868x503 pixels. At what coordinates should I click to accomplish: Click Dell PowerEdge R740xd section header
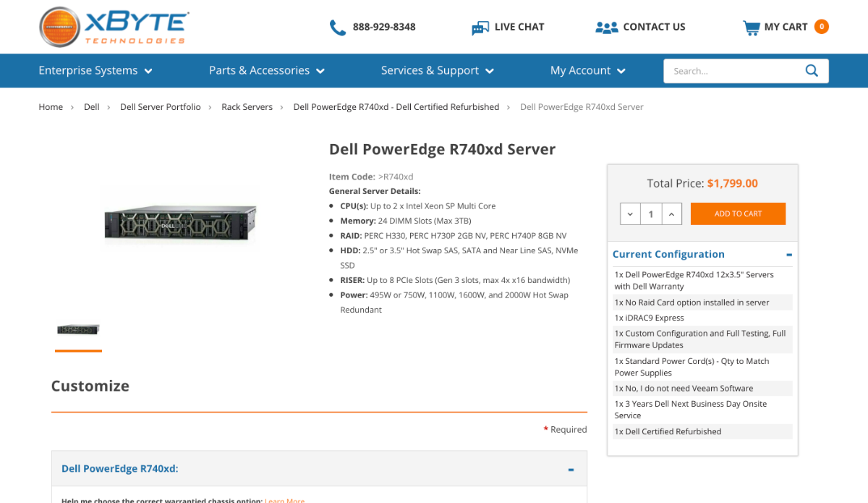point(319,468)
